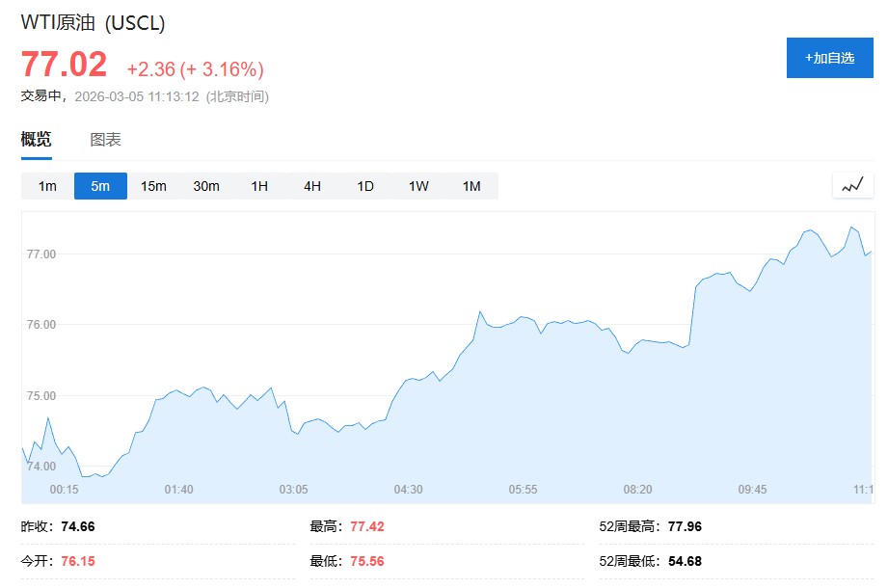Switch to the 图表 tab
The height and width of the screenshot is (588, 888).
click(105, 140)
